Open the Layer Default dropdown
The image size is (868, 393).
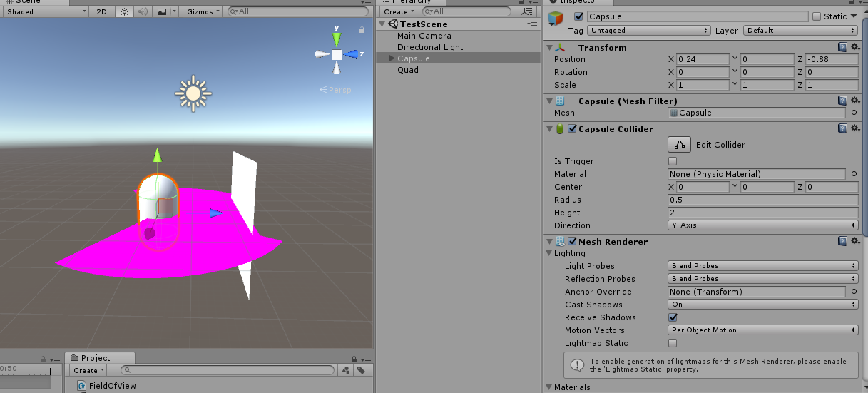(800, 31)
